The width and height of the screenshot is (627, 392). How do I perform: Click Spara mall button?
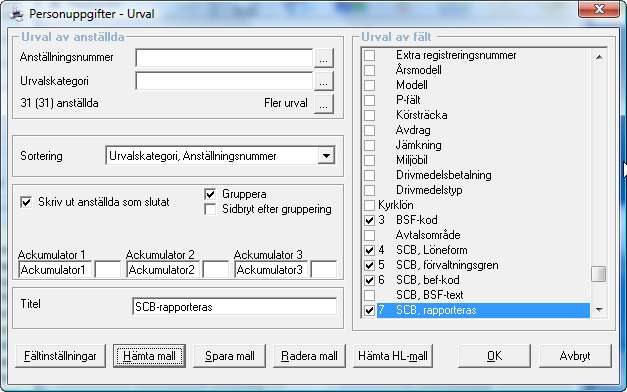pos(230,356)
